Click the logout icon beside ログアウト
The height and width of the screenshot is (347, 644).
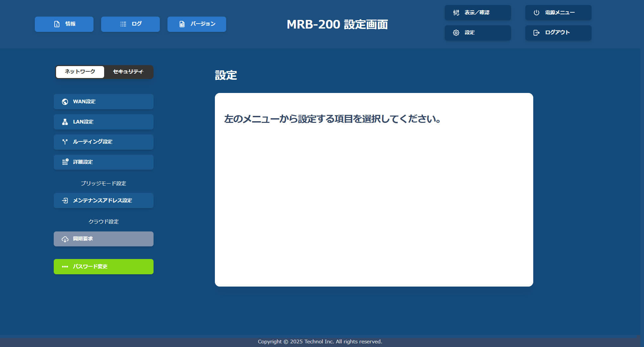click(536, 33)
